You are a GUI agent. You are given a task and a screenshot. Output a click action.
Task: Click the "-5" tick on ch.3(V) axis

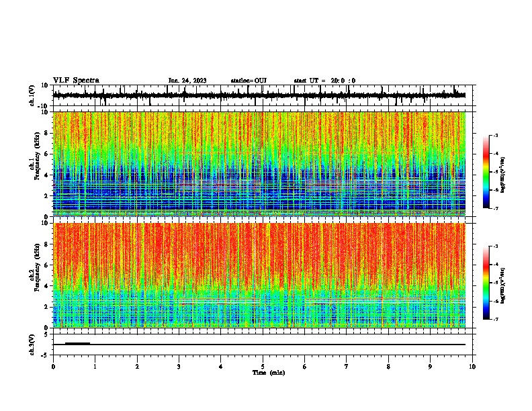pyautogui.click(x=45, y=355)
